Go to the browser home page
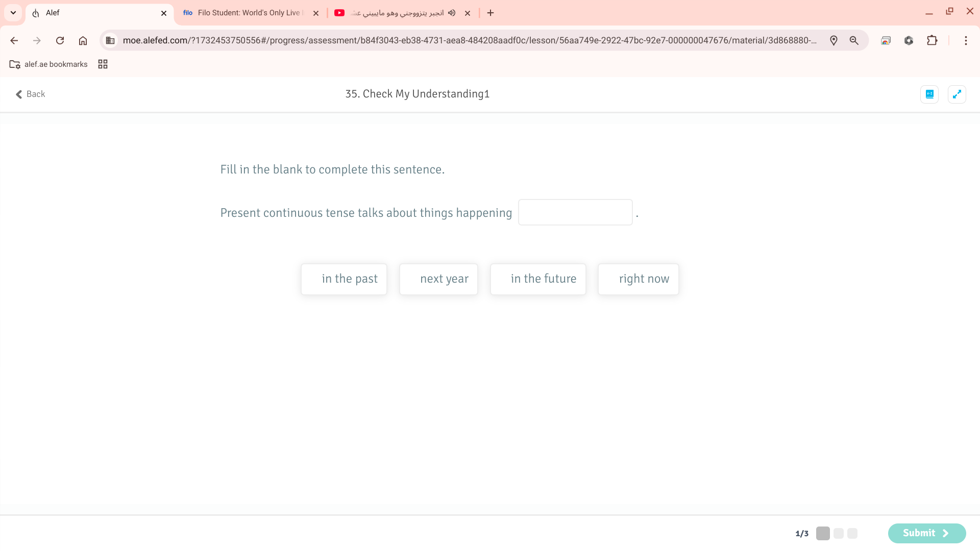The width and height of the screenshot is (980, 551). [83, 40]
